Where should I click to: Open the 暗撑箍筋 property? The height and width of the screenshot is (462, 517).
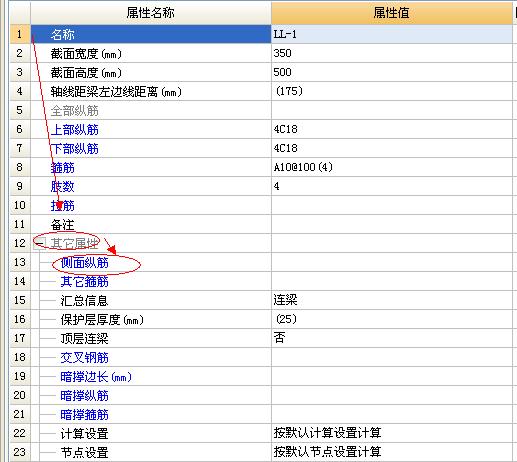(x=85, y=415)
